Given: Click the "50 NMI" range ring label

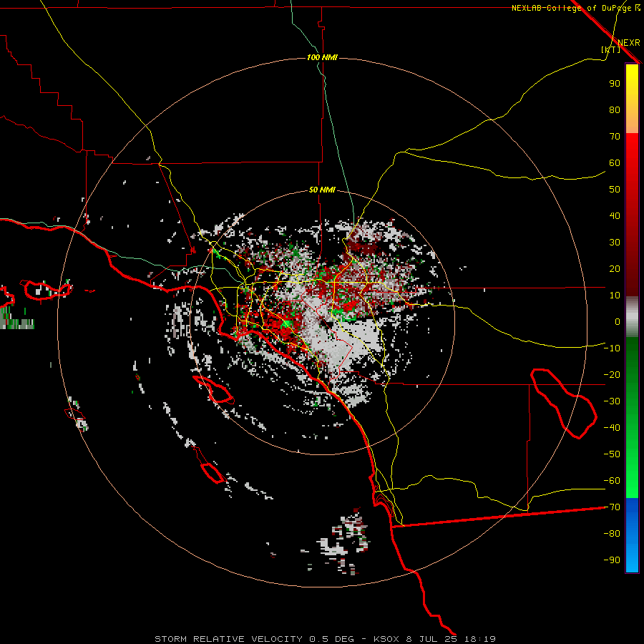Looking at the screenshot, I should click(322, 190).
